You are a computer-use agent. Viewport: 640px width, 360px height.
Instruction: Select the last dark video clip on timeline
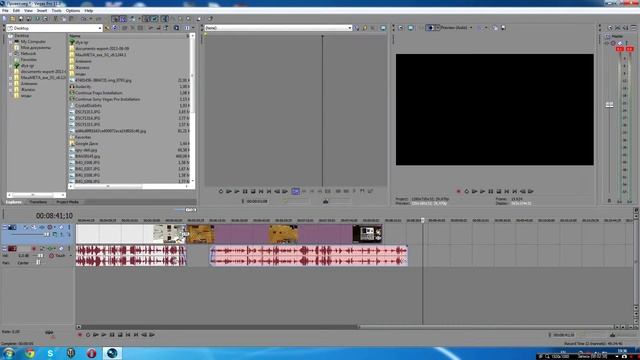367,234
